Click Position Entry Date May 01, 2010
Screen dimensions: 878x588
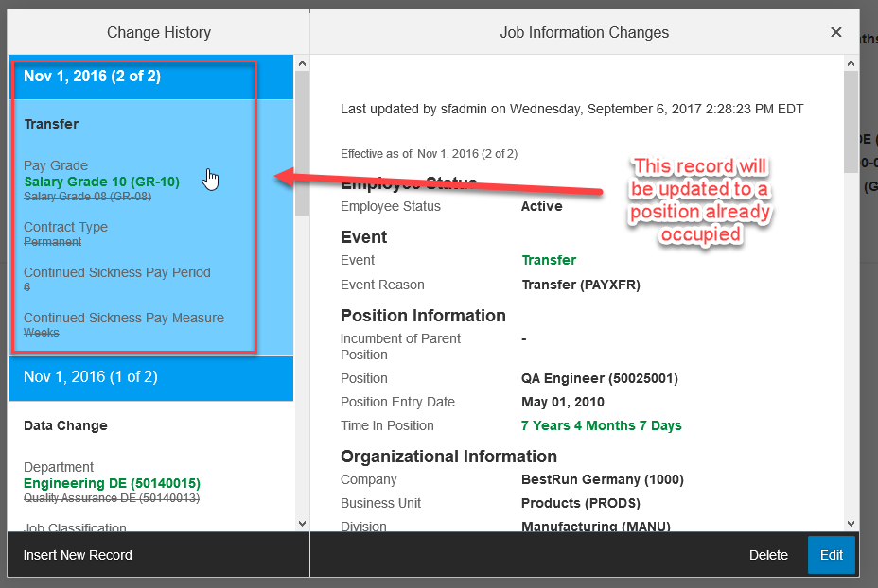(563, 403)
